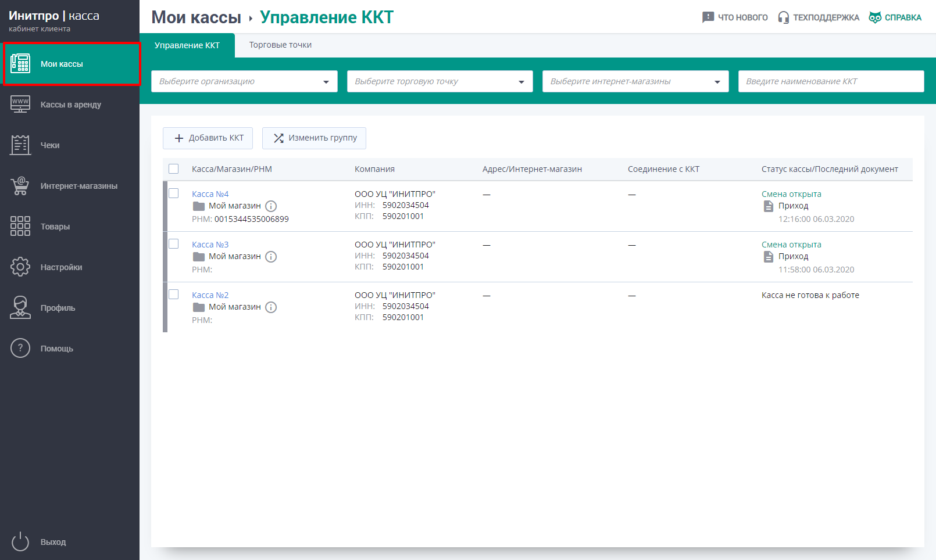Open the Профиль person icon

tap(20, 307)
